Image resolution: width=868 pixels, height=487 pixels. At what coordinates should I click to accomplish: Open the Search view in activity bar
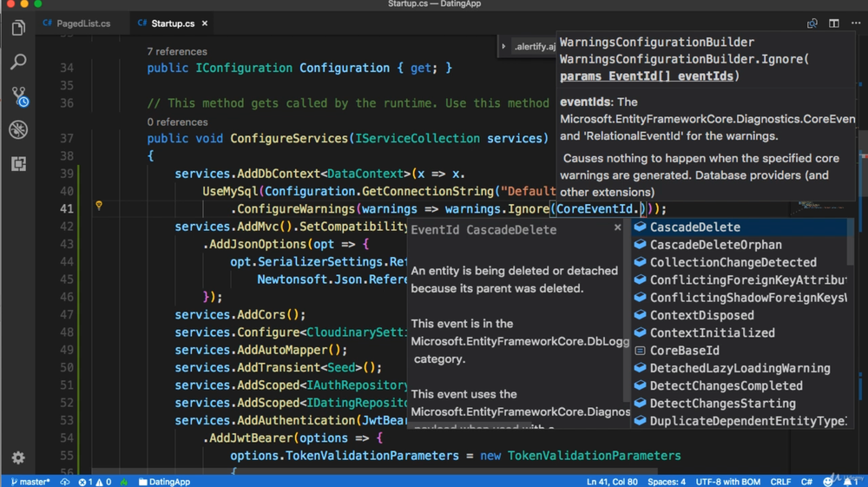coord(18,63)
